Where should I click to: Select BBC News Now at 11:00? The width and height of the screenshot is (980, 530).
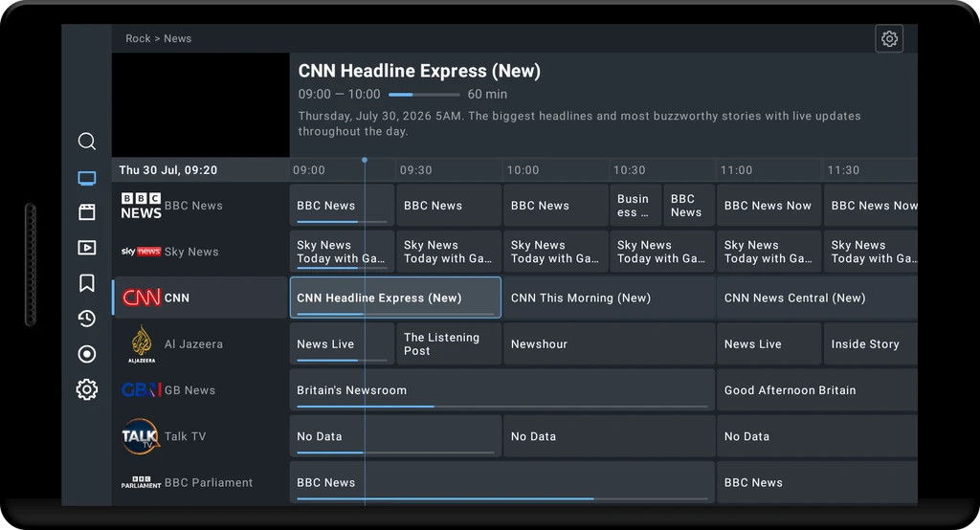tap(768, 205)
